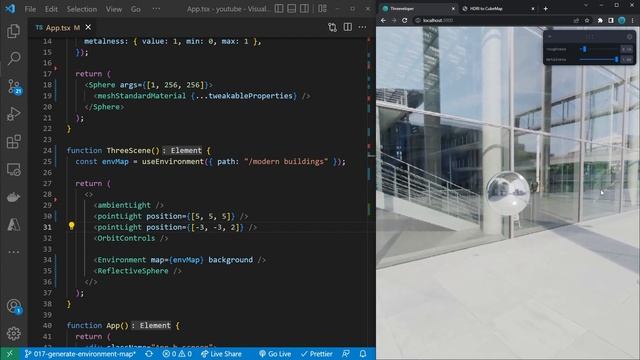Screen dimensions: 640x360
Task: Split the editor to the right
Action: coord(347,27)
